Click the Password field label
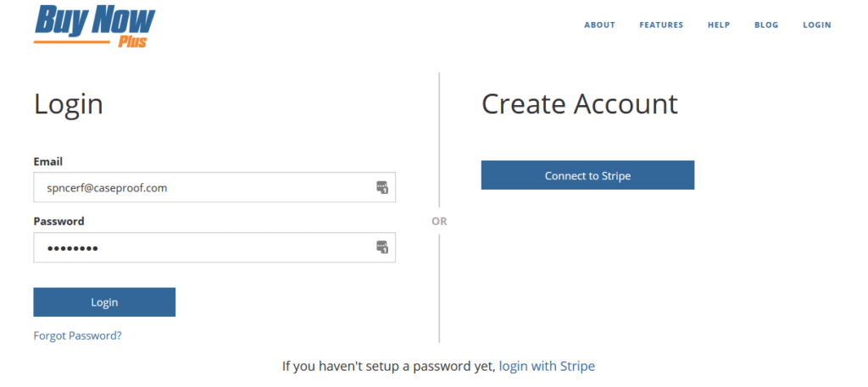This screenshot has width=868, height=387. click(58, 221)
